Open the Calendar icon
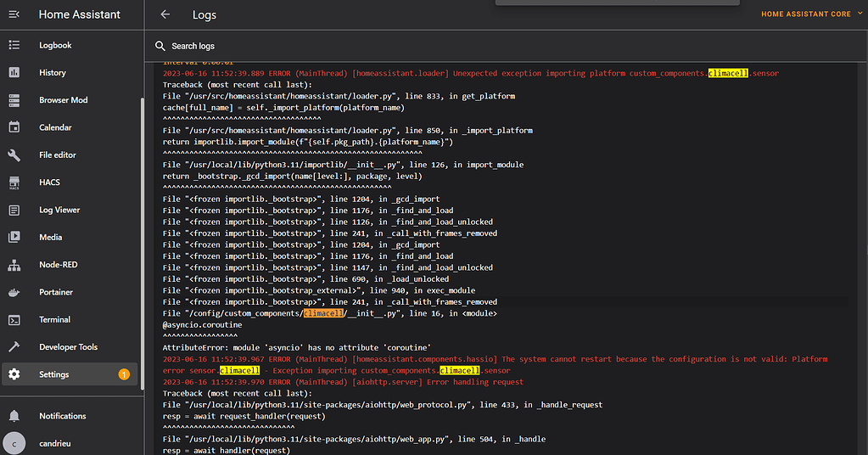The height and width of the screenshot is (455, 868). point(14,127)
